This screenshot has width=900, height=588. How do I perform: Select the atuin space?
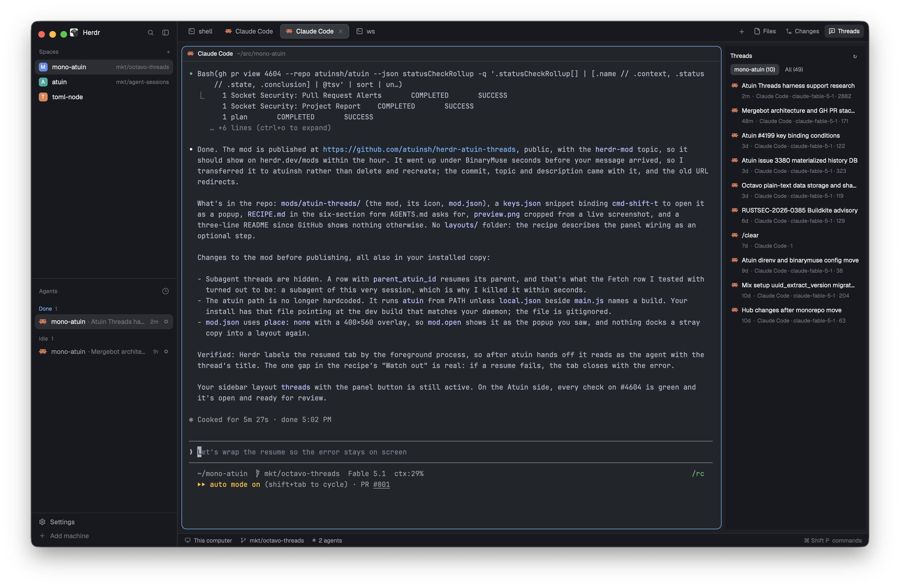pyautogui.click(x=104, y=82)
